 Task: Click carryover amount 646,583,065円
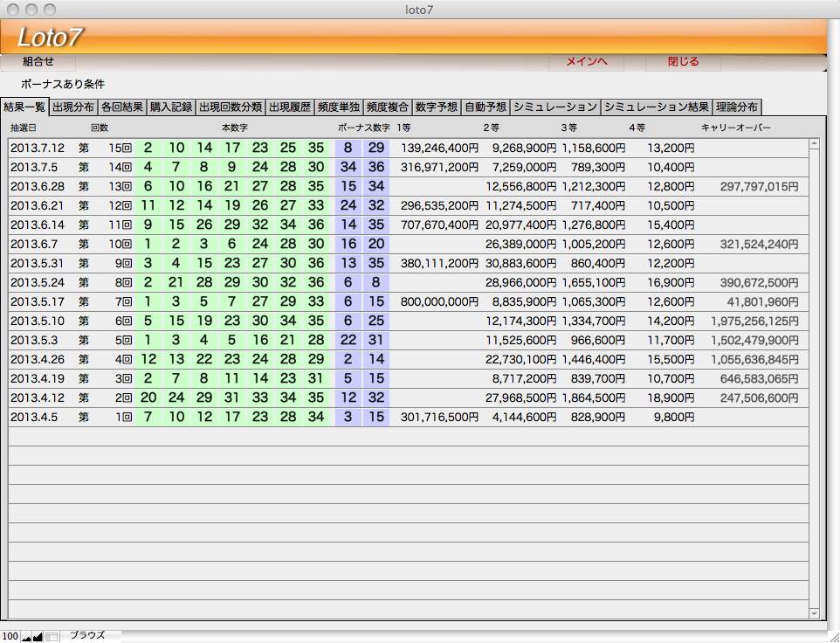pyautogui.click(x=759, y=379)
